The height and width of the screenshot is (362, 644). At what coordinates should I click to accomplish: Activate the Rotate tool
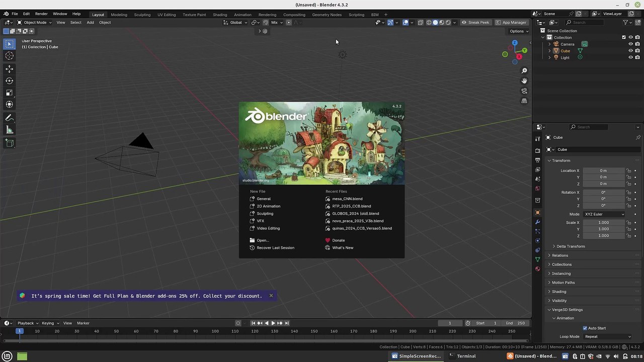(9, 80)
